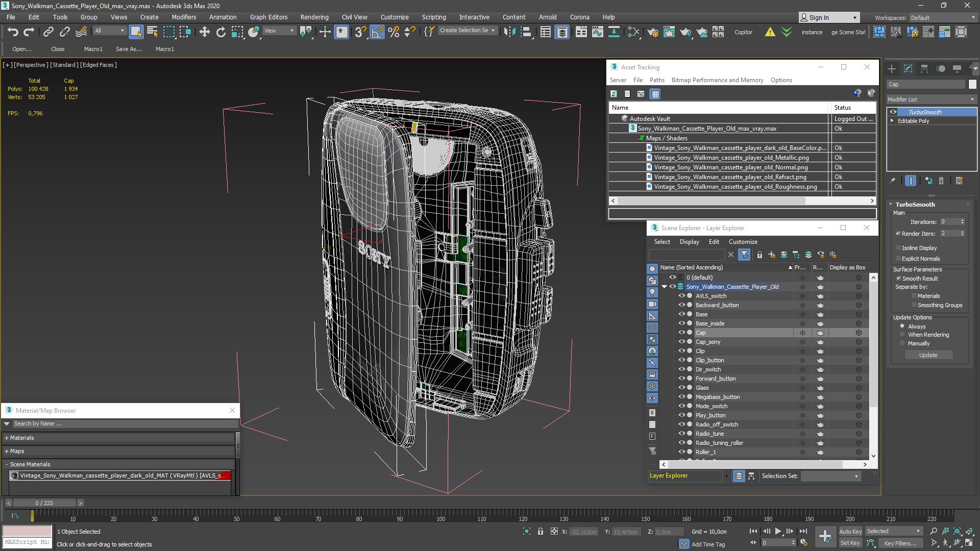Screen dimensions: 980x551
Task: Click the Save As... macro button
Action: point(129,49)
